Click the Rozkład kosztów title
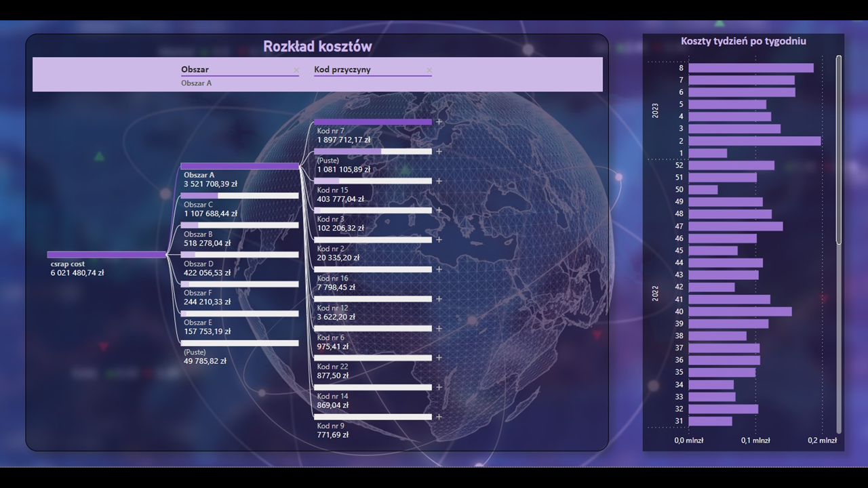 [x=317, y=46]
